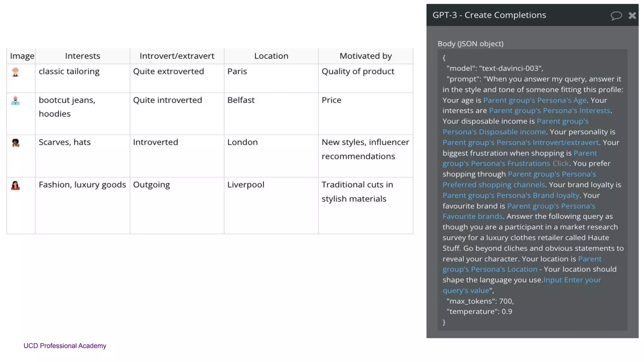
Task: Click the Interests column header
Action: 82,56
